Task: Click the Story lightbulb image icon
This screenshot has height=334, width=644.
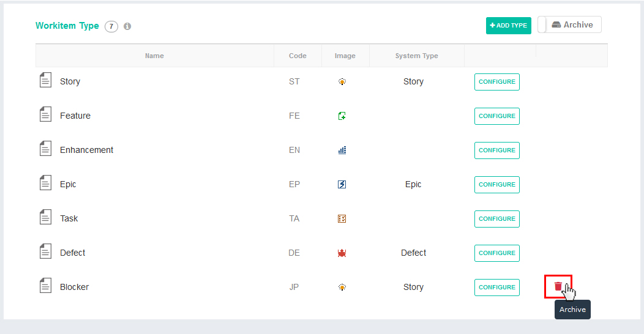Action: (x=342, y=81)
